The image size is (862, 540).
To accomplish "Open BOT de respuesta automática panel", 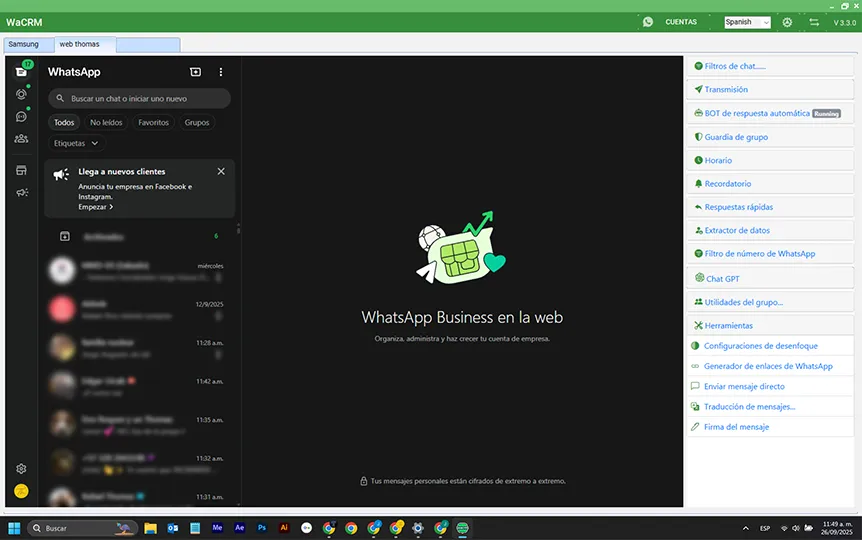I will (757, 113).
